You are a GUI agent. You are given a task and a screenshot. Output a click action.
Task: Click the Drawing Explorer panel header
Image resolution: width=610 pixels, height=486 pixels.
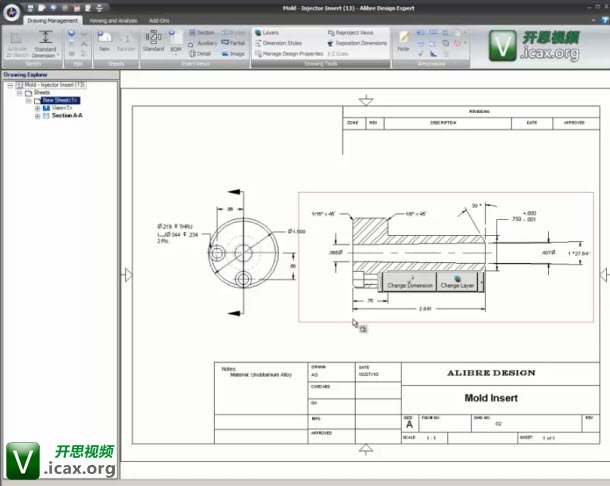(x=59, y=74)
